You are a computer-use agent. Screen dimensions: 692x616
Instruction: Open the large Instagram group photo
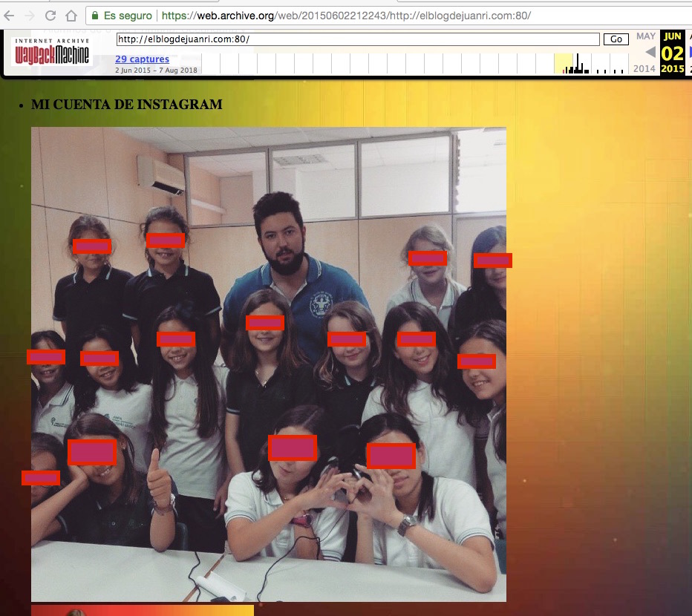click(x=268, y=364)
